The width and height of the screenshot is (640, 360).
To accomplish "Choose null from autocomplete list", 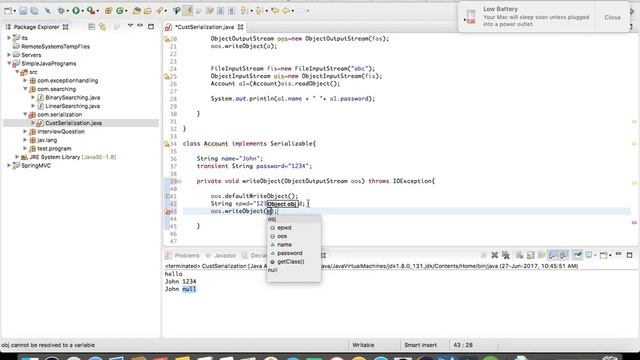I will coord(272,270).
